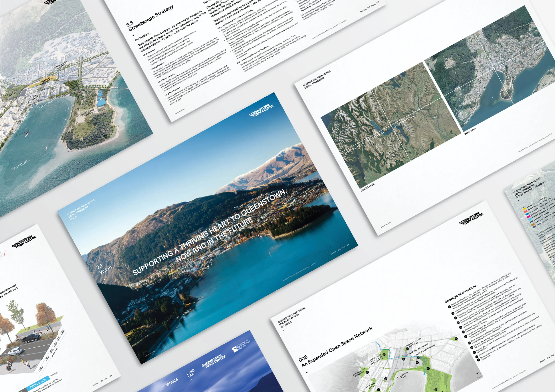Click 'EXPAND CHURCH GREEN' map label
The image size is (555, 392).
[x=424, y=351]
